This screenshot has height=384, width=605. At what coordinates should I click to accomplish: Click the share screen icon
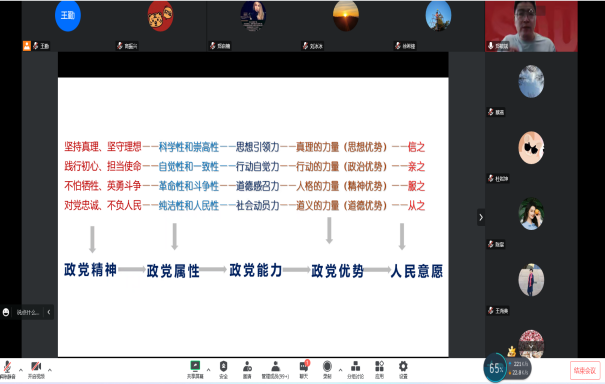[x=195, y=370]
